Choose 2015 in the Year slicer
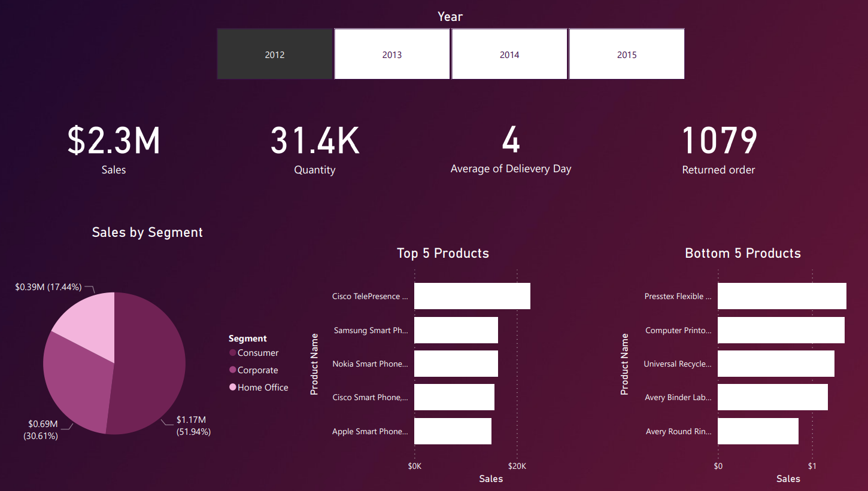Screen dimensions: 868x491 click(627, 54)
